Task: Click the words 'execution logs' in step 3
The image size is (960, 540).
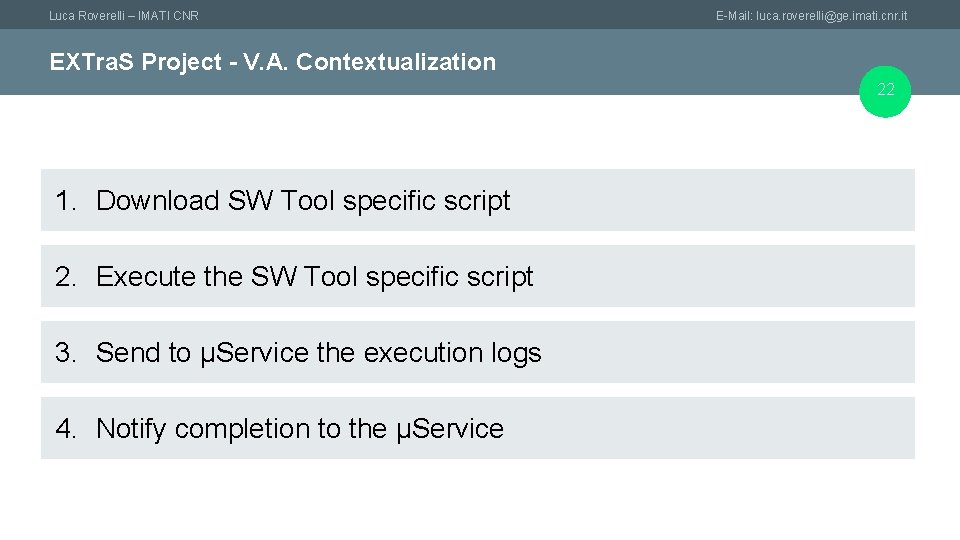Action: coord(452,353)
